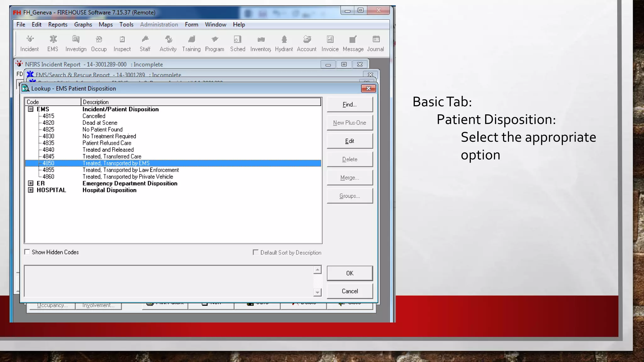Select code 4840 Treated and Released
Image resolution: width=644 pixels, height=362 pixels.
pyautogui.click(x=173, y=150)
